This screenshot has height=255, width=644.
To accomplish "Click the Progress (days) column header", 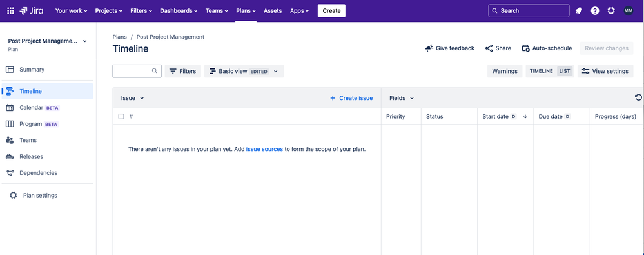I will tap(616, 116).
